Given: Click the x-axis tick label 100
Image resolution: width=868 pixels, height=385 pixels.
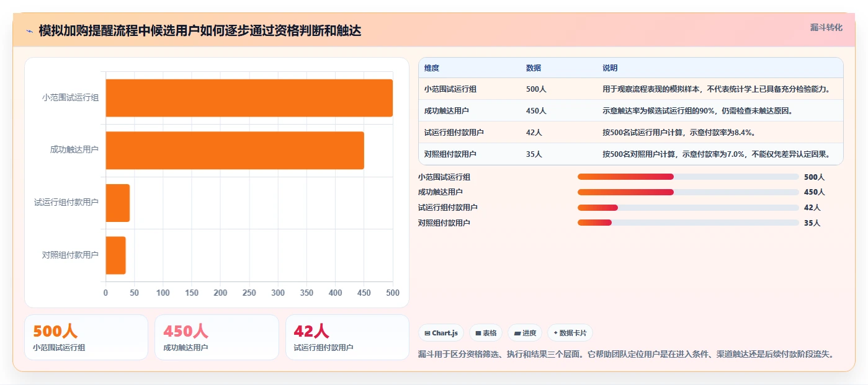Looking at the screenshot, I should 163,293.
